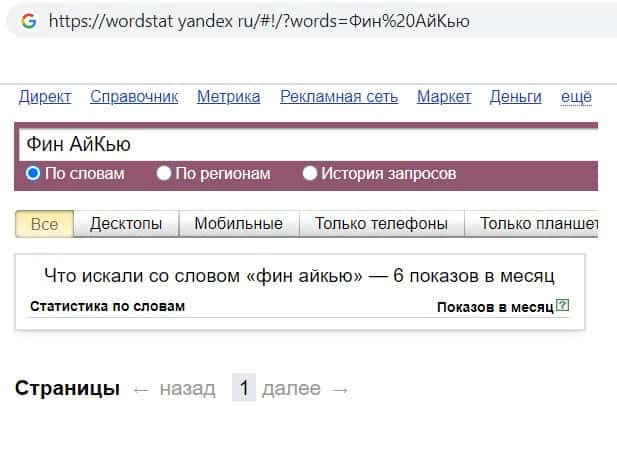Open the 'Маркет' link
Viewport: 617px width, 455px height.
pyautogui.click(x=444, y=96)
